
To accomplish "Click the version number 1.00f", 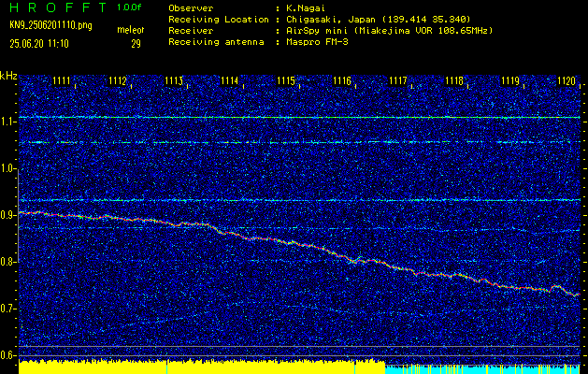I will pyautogui.click(x=129, y=7).
